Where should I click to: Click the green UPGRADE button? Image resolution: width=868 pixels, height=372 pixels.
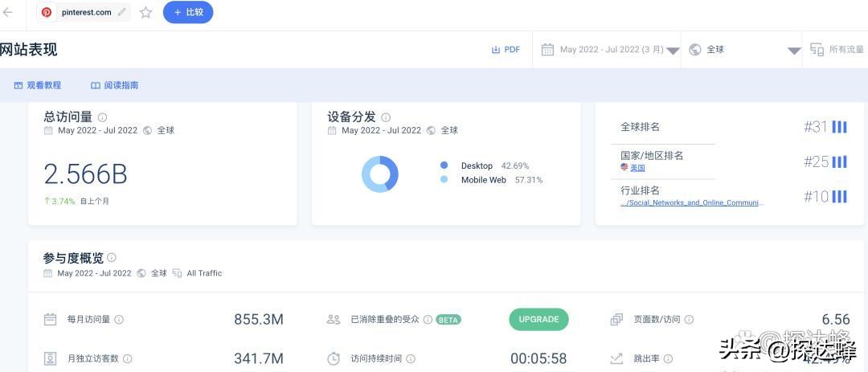(538, 320)
